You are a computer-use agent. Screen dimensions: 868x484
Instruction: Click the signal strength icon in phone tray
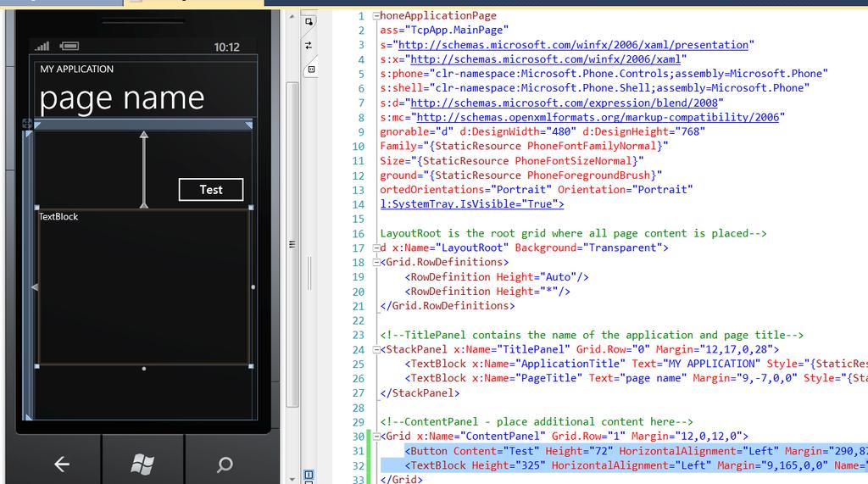(42, 47)
